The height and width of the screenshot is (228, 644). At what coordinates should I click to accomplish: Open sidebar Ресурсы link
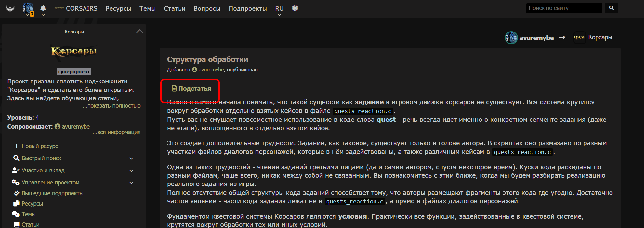pyautogui.click(x=32, y=204)
